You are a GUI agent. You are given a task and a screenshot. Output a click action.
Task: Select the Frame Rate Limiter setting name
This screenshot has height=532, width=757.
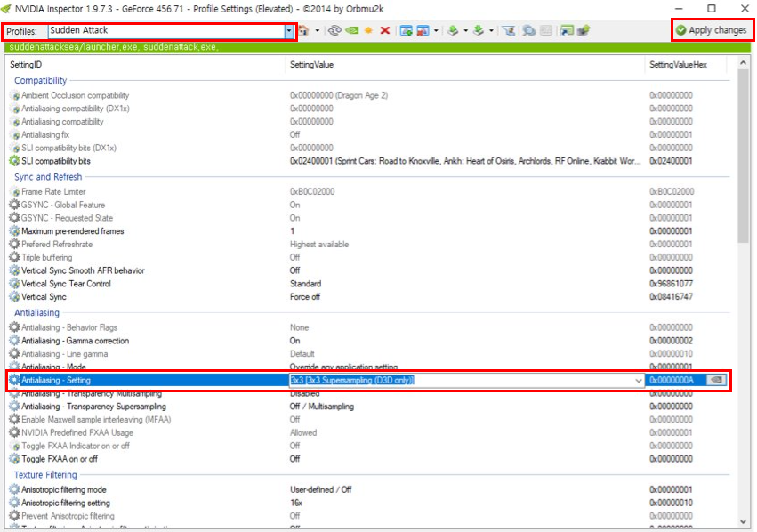coord(53,191)
